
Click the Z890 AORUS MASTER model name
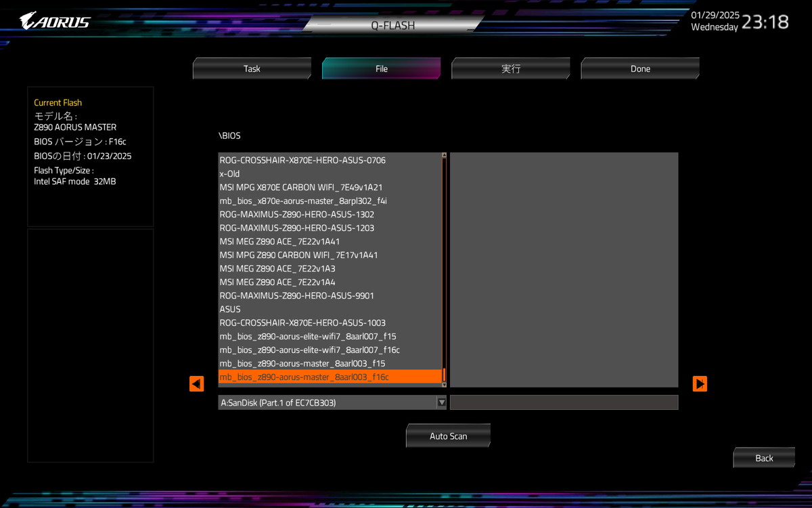[75, 127]
